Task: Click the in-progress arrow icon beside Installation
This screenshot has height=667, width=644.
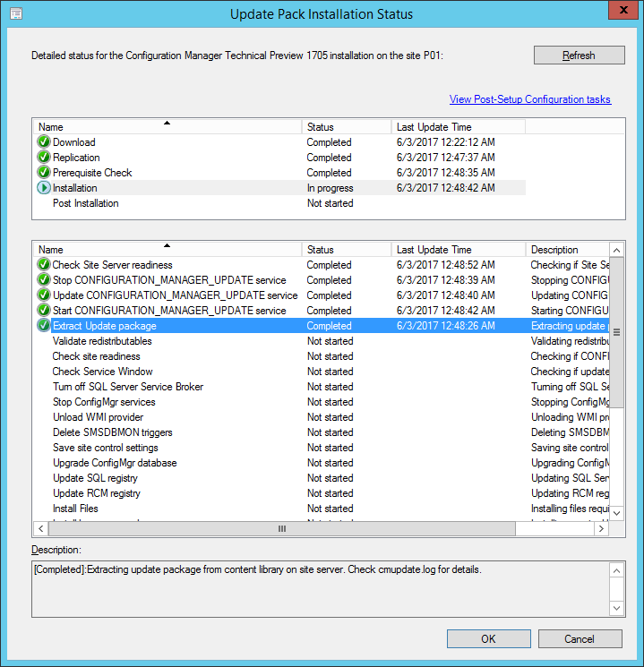Action: 43,188
